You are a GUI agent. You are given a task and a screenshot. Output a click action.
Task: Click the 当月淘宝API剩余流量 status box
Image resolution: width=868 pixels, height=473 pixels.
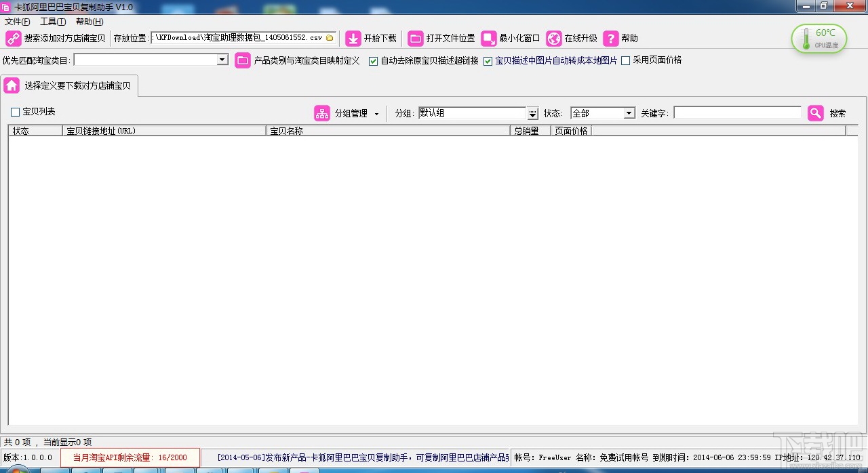click(x=130, y=457)
